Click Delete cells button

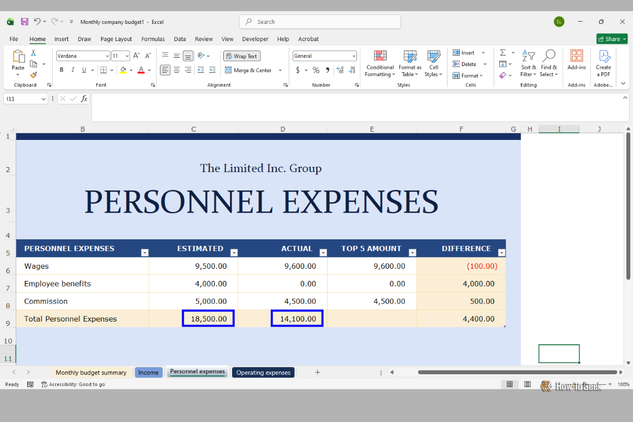pyautogui.click(x=464, y=64)
